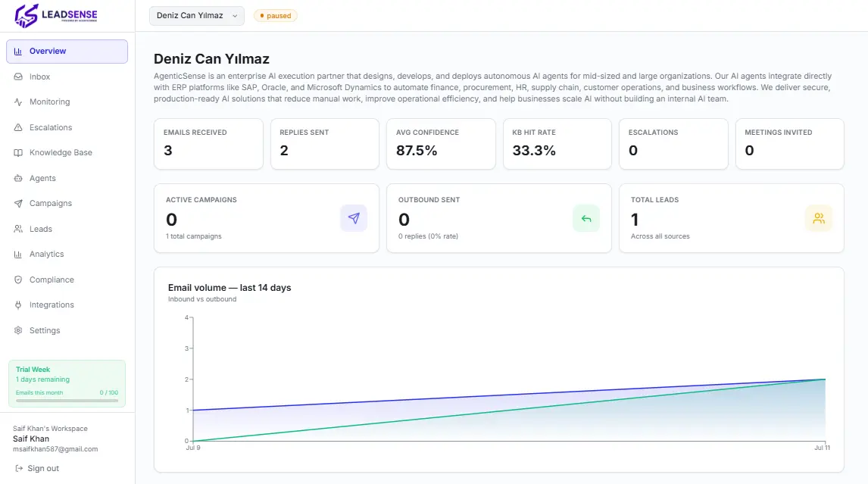This screenshot has height=484, width=868.
Task: Select the Avg Confidence 87.5% card
Action: pyautogui.click(x=442, y=144)
